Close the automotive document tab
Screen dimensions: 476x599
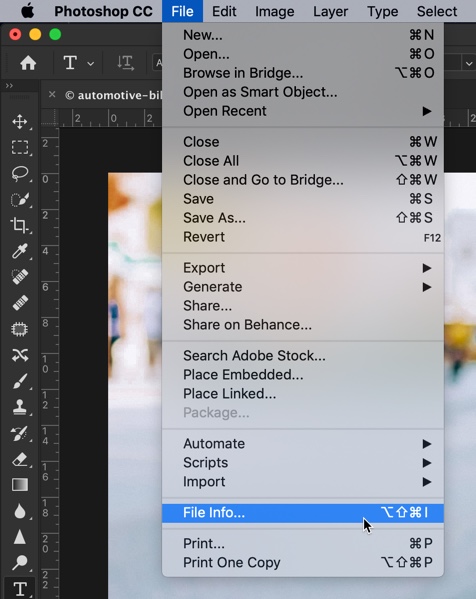pyautogui.click(x=52, y=94)
